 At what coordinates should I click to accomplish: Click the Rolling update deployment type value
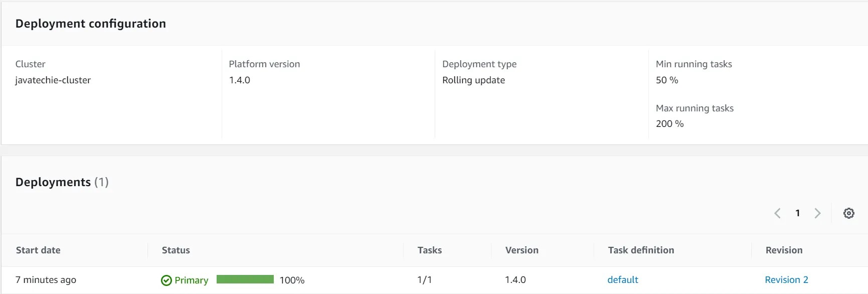coord(473,80)
